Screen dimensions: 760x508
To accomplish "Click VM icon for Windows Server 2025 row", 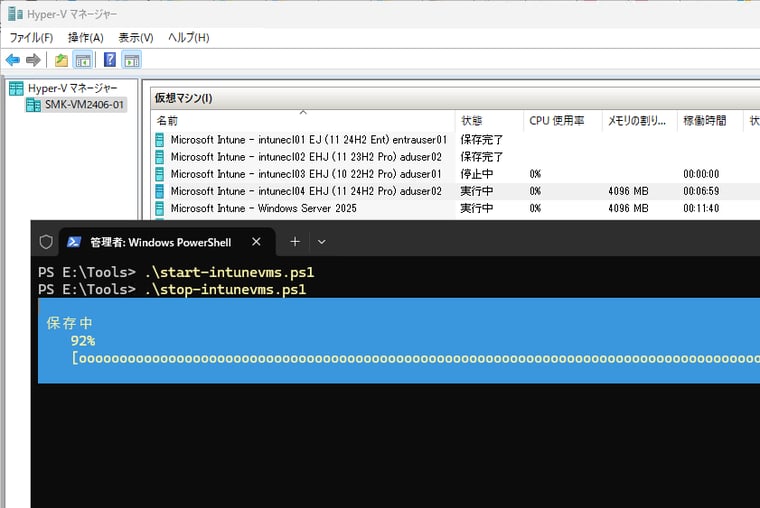I will click(x=159, y=208).
